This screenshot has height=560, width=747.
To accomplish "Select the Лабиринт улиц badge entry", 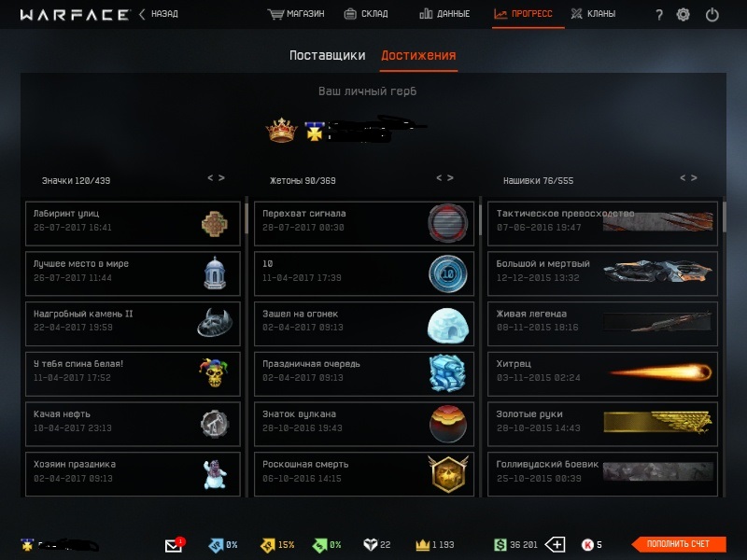I will [x=133, y=223].
